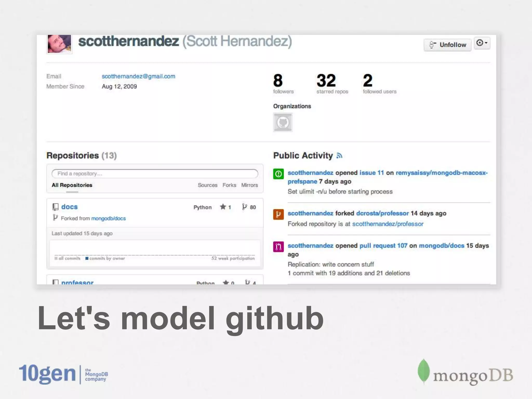The height and width of the screenshot is (399, 532).
Task: Open mongodb/docs link in pull request activity
Action: click(x=441, y=246)
